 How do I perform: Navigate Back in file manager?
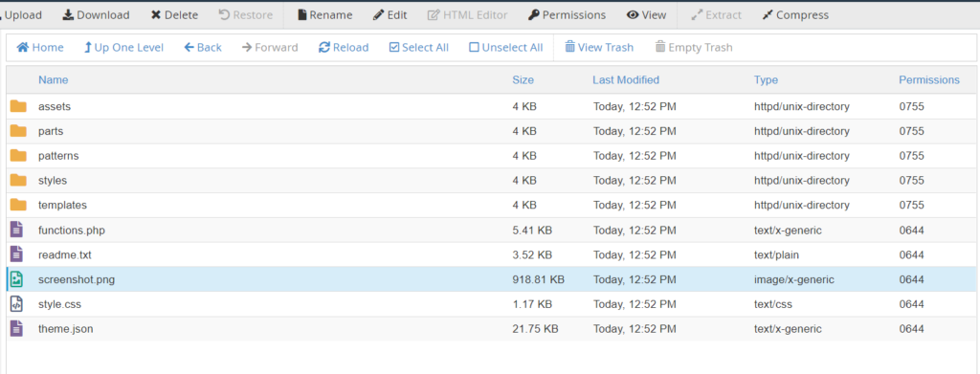point(203,48)
